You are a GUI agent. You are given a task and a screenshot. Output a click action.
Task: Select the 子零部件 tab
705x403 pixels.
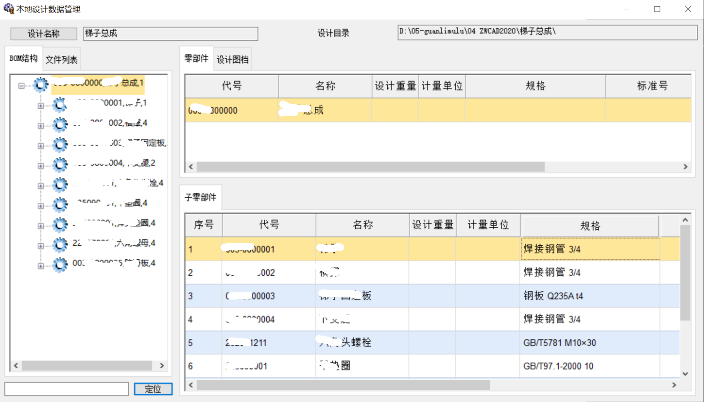pyautogui.click(x=201, y=197)
